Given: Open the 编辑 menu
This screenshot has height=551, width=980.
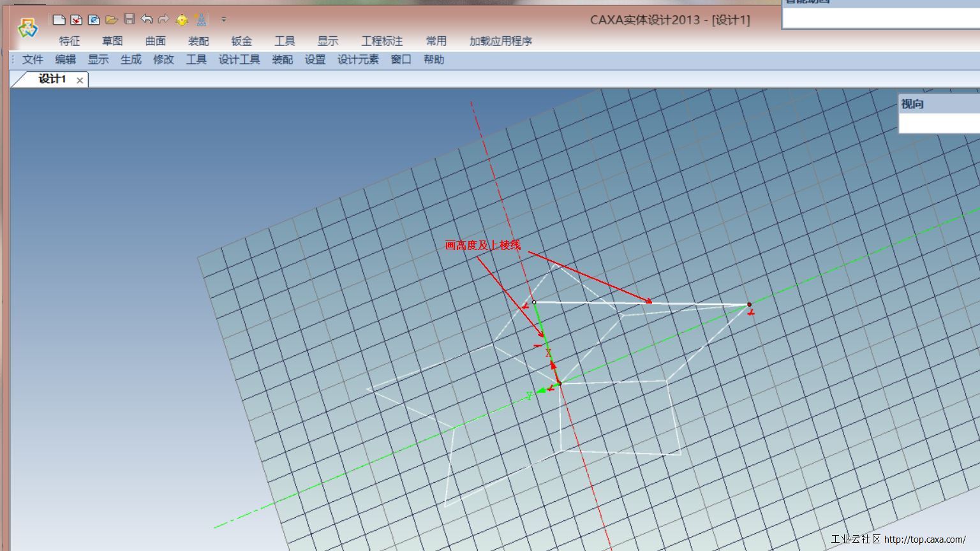Looking at the screenshot, I should pos(66,59).
